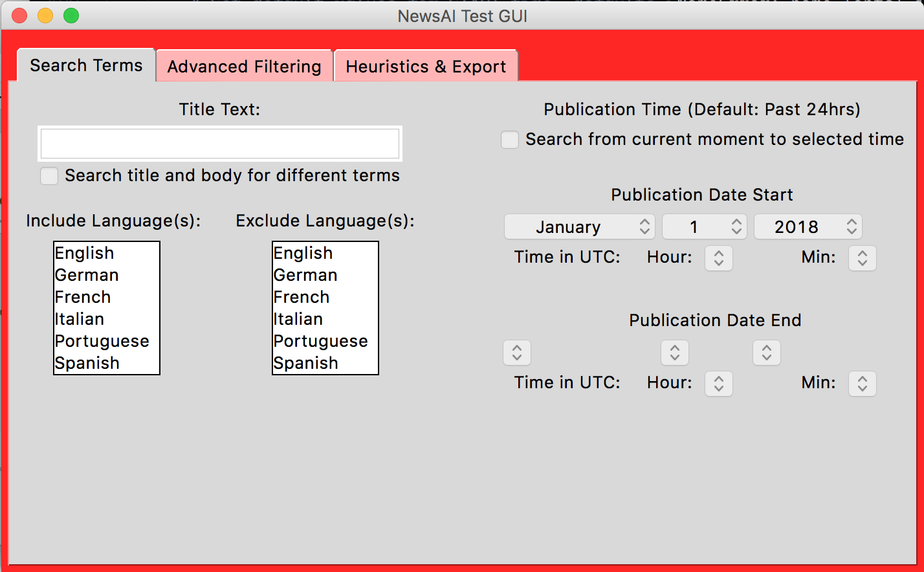Select English in Include Languages list
This screenshot has width=924, height=572.
pos(85,253)
